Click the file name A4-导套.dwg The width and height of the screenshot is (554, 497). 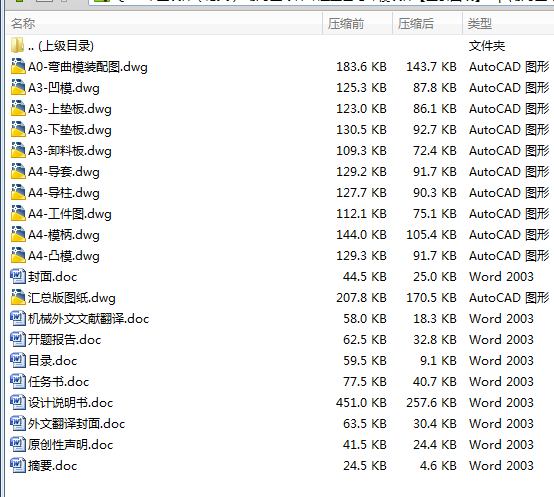(x=64, y=172)
